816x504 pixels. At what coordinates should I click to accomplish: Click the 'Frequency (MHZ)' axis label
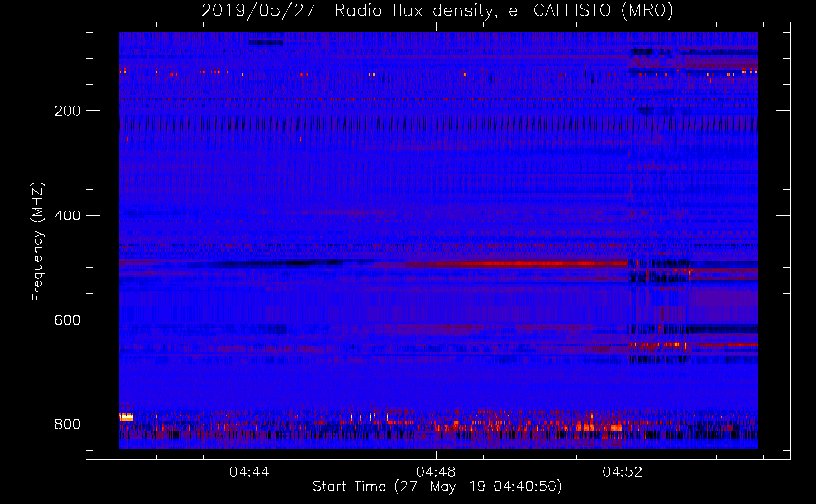point(38,242)
